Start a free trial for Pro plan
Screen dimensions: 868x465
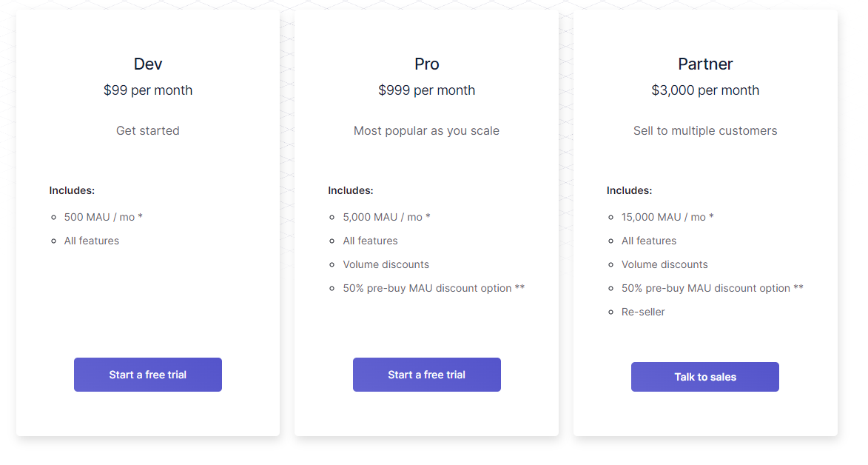click(427, 375)
